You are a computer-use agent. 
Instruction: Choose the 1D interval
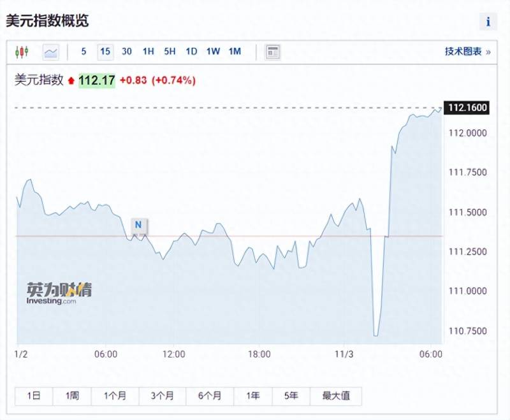point(191,52)
